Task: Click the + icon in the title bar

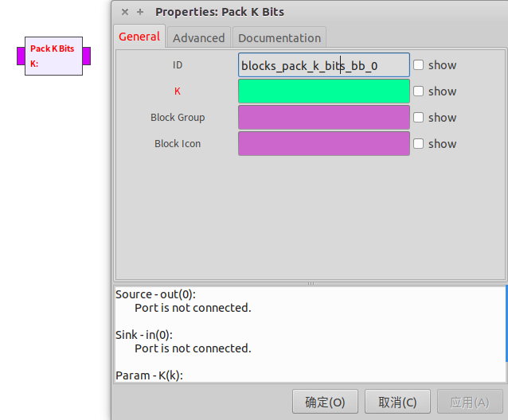Action: 140,12
